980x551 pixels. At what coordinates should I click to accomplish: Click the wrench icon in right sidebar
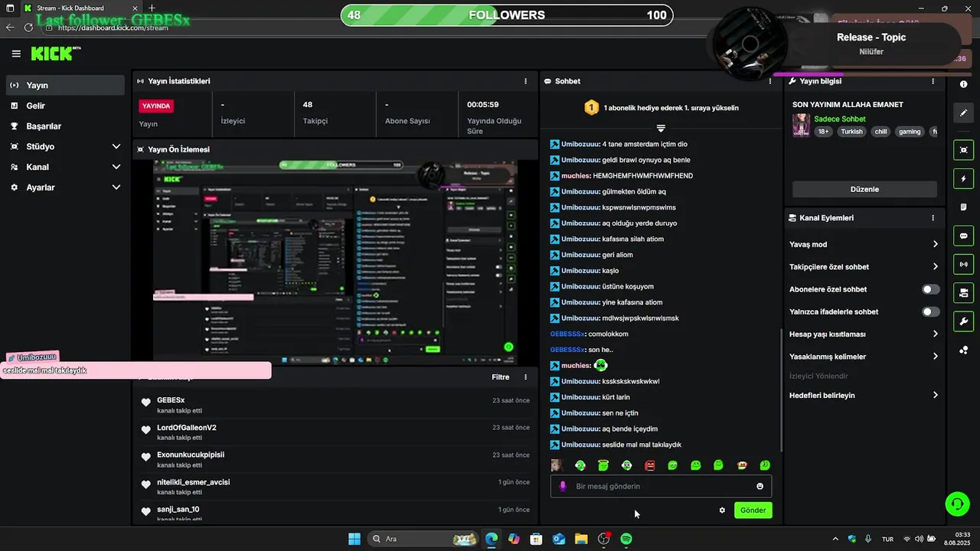[x=963, y=321]
